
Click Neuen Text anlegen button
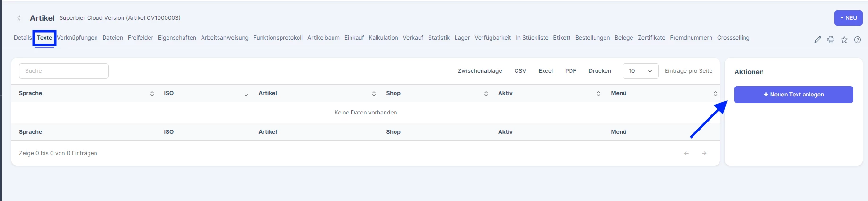pyautogui.click(x=793, y=95)
